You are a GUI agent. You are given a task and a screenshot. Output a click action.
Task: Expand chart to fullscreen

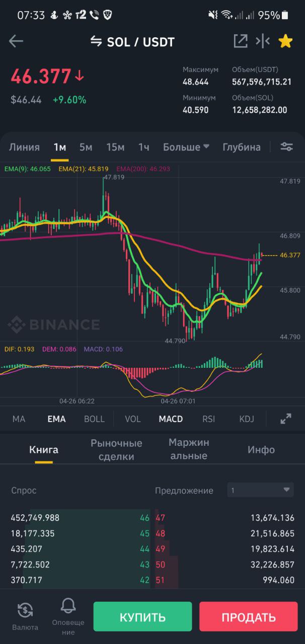pos(286,419)
